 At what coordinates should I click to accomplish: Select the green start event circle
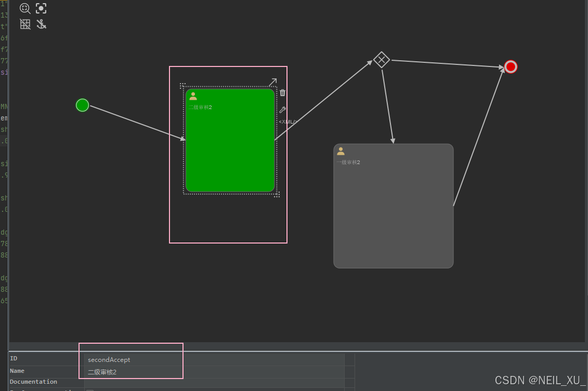(82, 105)
